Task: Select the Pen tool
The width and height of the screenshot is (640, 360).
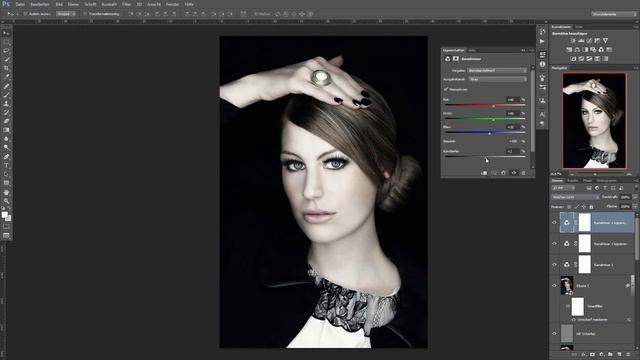Action: click(6, 157)
